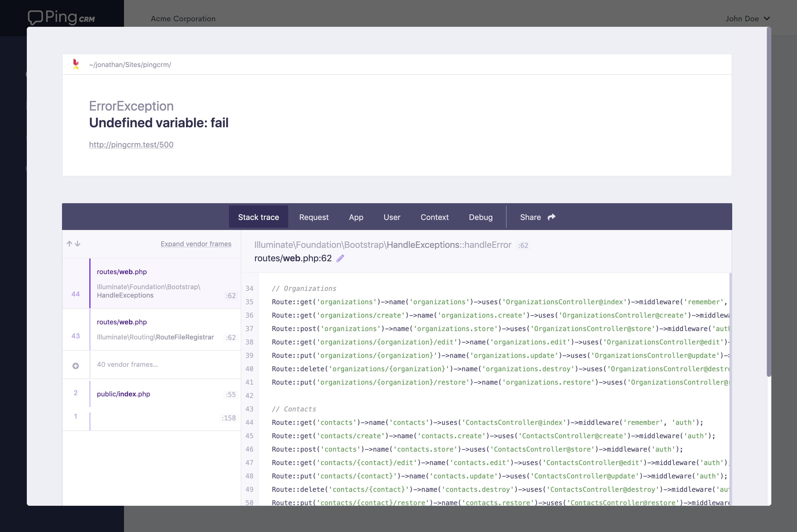Click the Share arrow icon
Screen dimensions: 797x532
pos(552,217)
